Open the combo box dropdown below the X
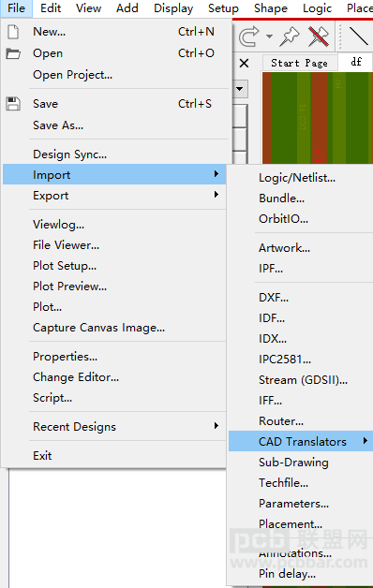This screenshot has width=373, height=588. (x=239, y=89)
